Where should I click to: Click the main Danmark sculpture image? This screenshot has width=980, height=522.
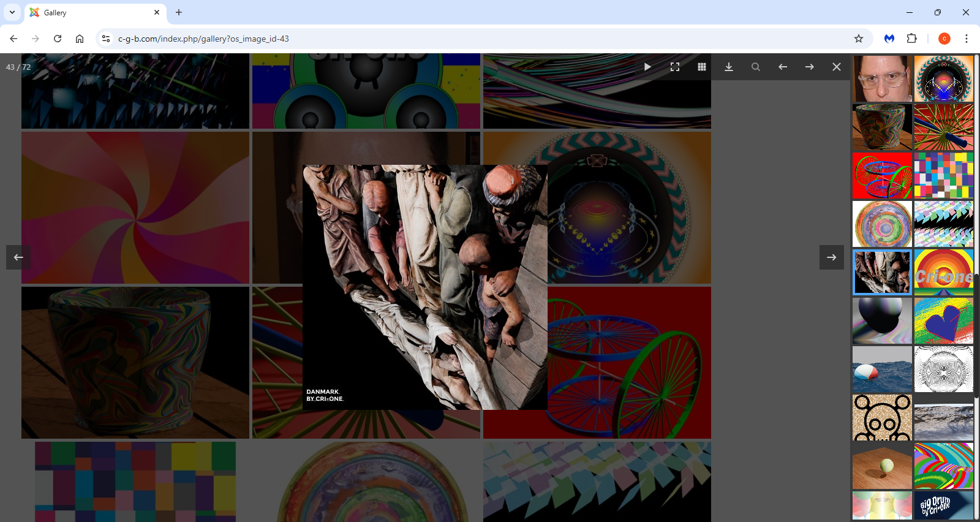425,287
